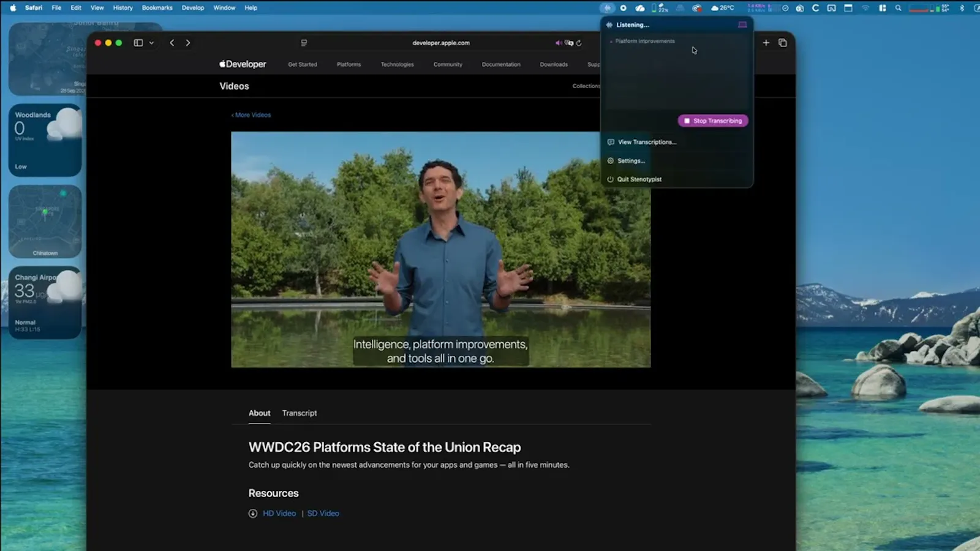Open a new tab with the plus button
Image resolution: width=980 pixels, height=551 pixels.
[x=766, y=43]
